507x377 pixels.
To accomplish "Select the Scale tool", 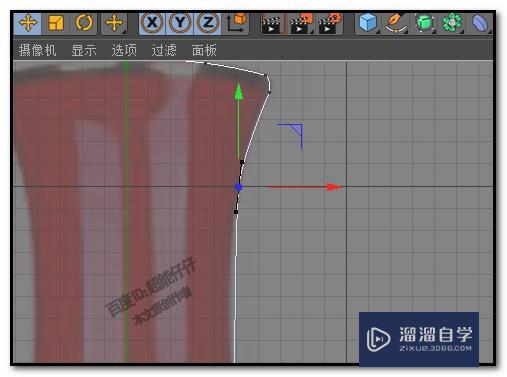I will point(56,24).
